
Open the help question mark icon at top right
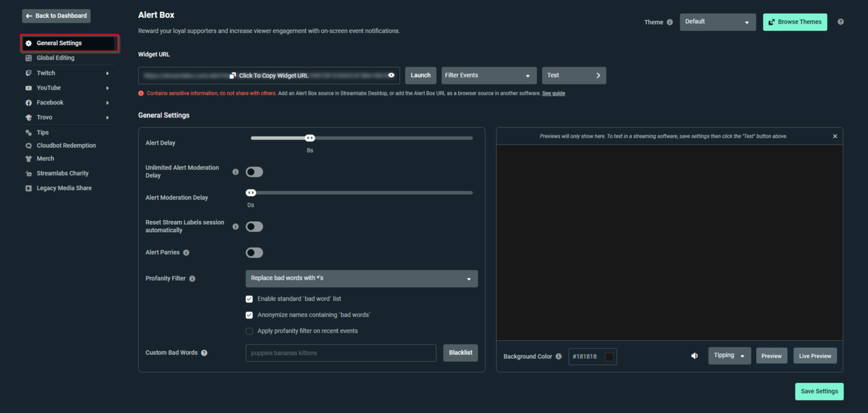(840, 22)
